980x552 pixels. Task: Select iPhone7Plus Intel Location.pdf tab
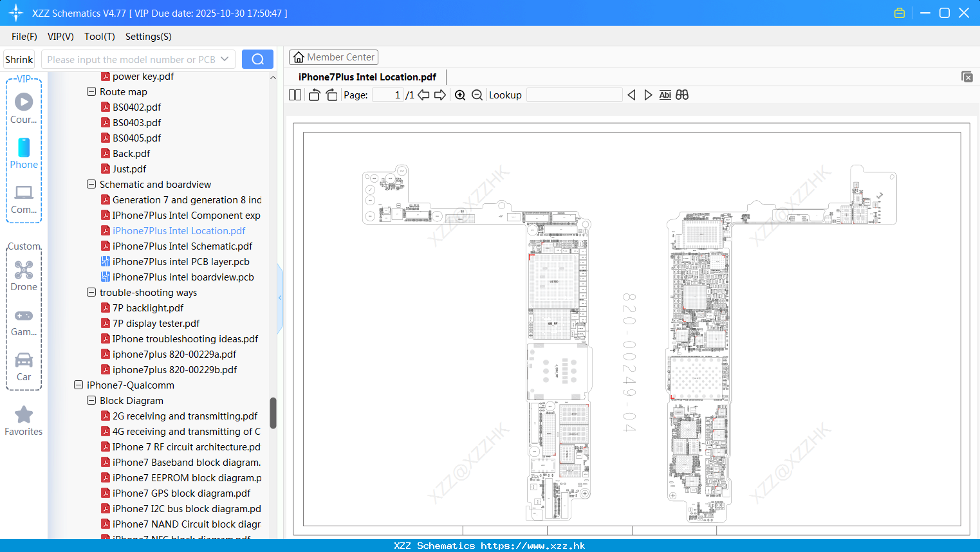[x=367, y=77]
